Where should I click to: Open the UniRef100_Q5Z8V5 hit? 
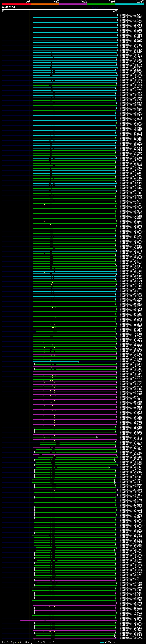[x=131, y=42]
